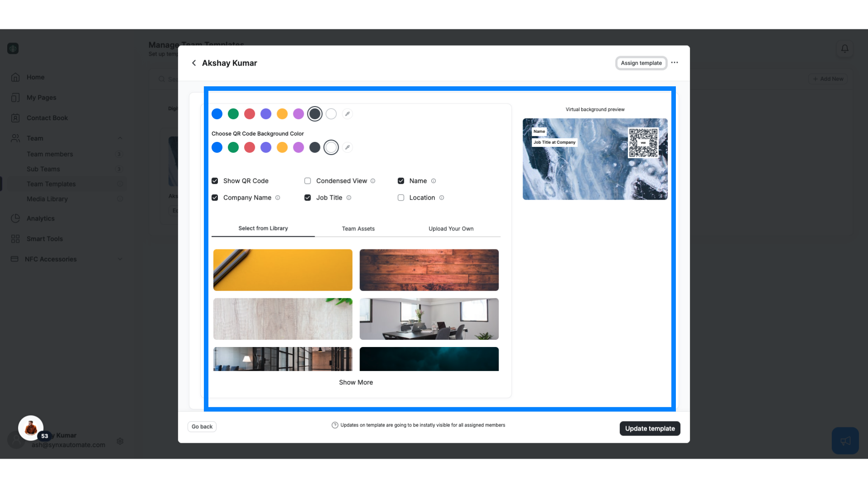Click the Update template button
This screenshot has width=868, height=488.
(x=650, y=428)
